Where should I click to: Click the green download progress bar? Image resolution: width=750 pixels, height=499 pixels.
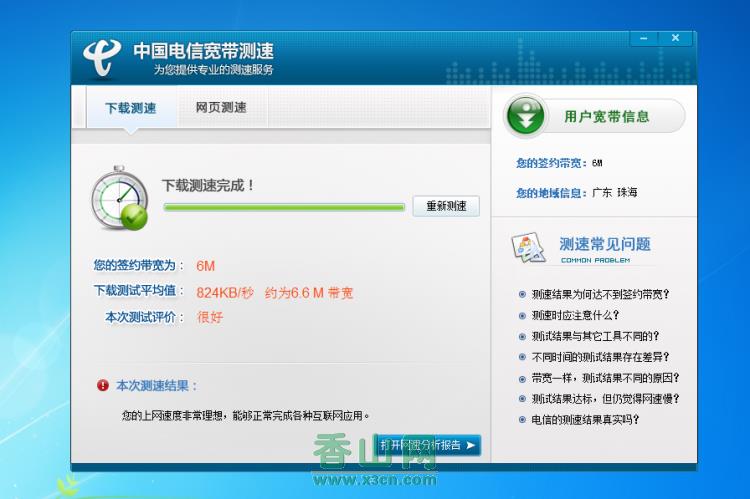(x=284, y=207)
